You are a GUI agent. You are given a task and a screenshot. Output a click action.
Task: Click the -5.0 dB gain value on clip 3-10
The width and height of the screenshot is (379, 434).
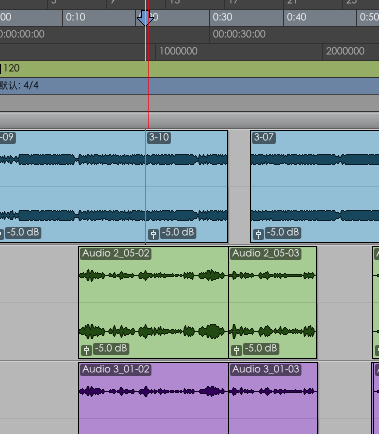(178, 232)
